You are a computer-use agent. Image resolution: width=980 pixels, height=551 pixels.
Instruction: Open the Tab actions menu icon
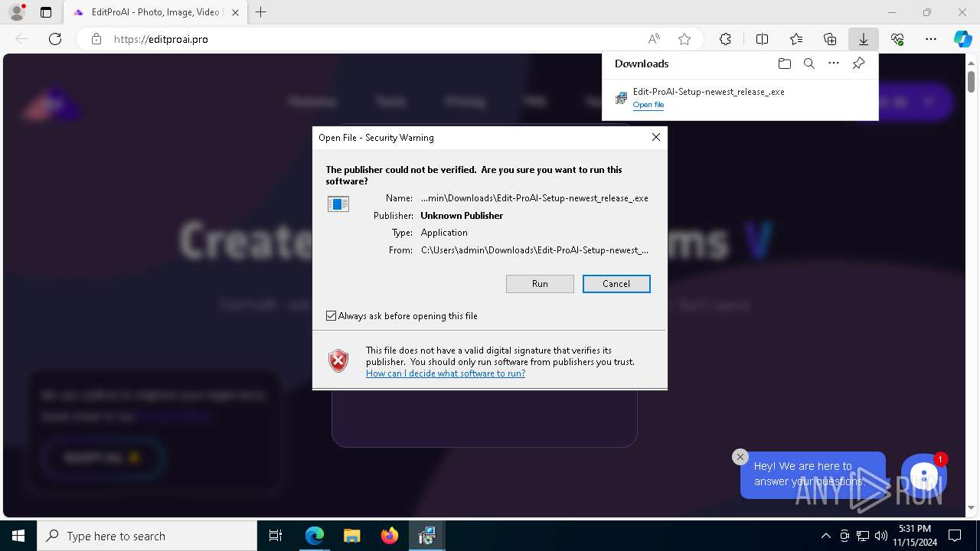coord(46,12)
